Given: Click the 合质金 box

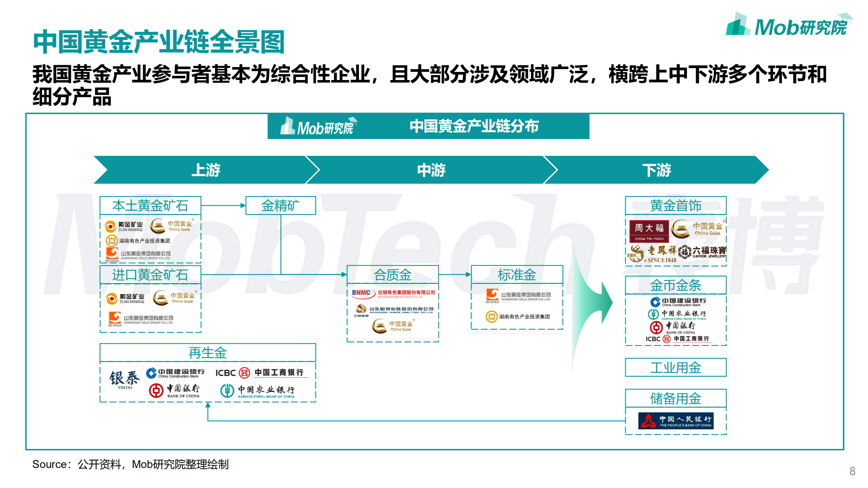Looking at the screenshot, I should point(393,275).
